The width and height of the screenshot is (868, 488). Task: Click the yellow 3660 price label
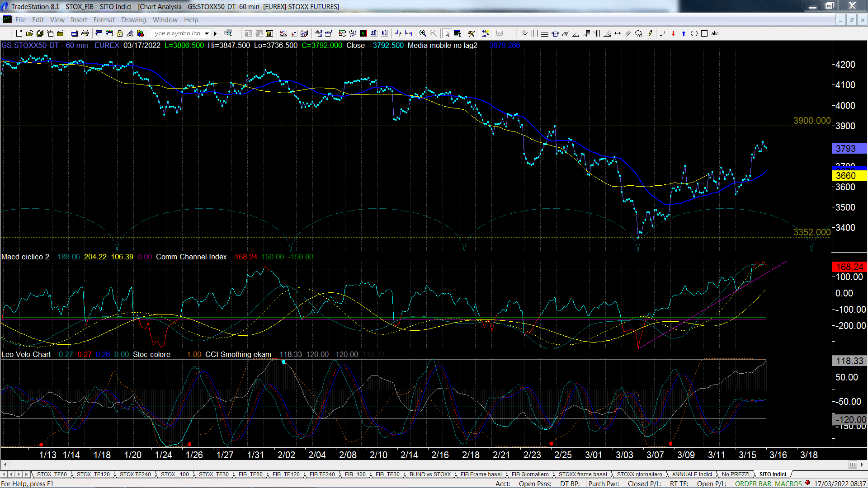tap(849, 175)
